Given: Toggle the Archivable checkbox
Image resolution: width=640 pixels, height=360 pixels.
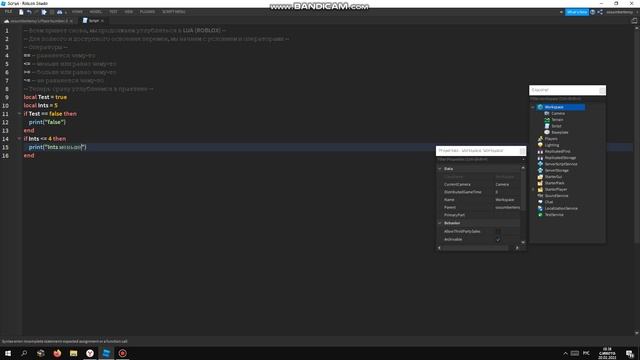Looking at the screenshot, I should tap(498, 240).
